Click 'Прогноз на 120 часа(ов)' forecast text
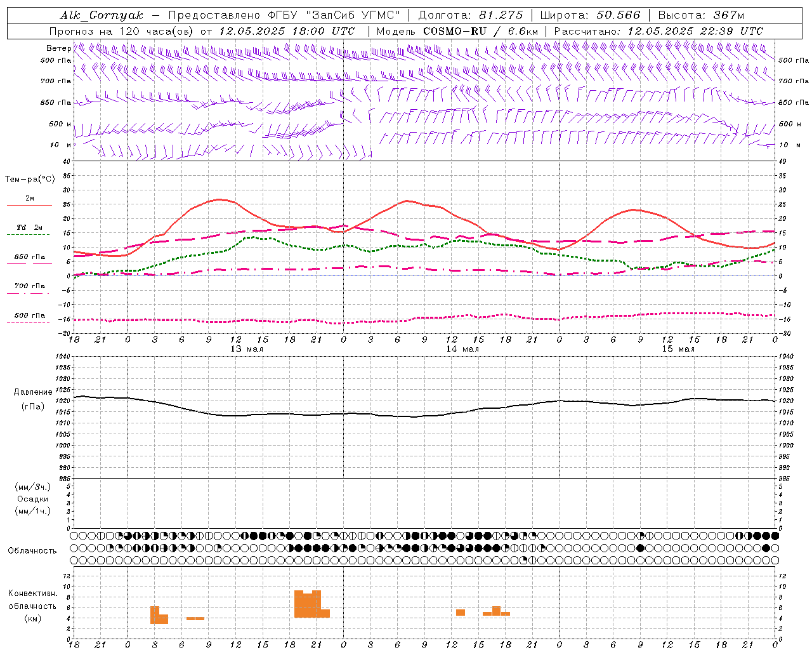The height and width of the screenshot is (650, 812). tap(121, 31)
